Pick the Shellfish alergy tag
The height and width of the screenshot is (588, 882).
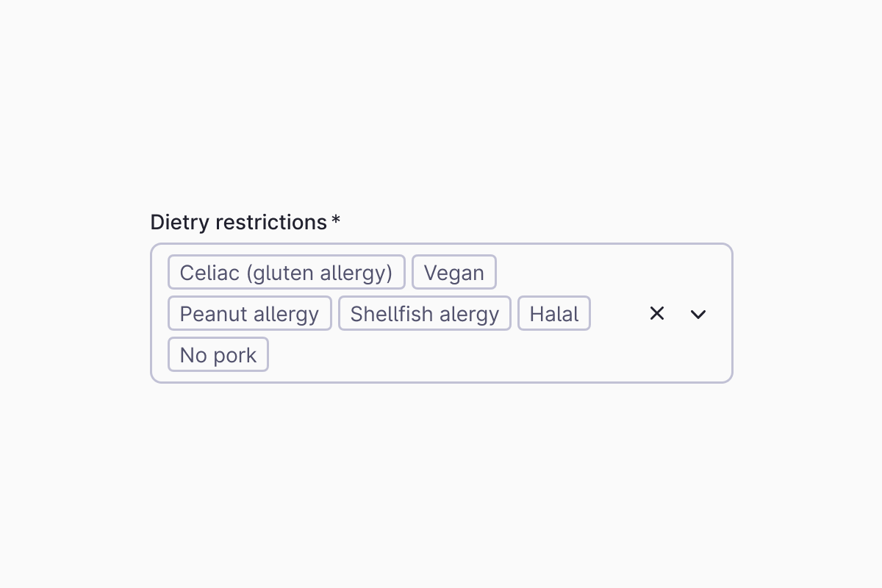click(x=424, y=314)
